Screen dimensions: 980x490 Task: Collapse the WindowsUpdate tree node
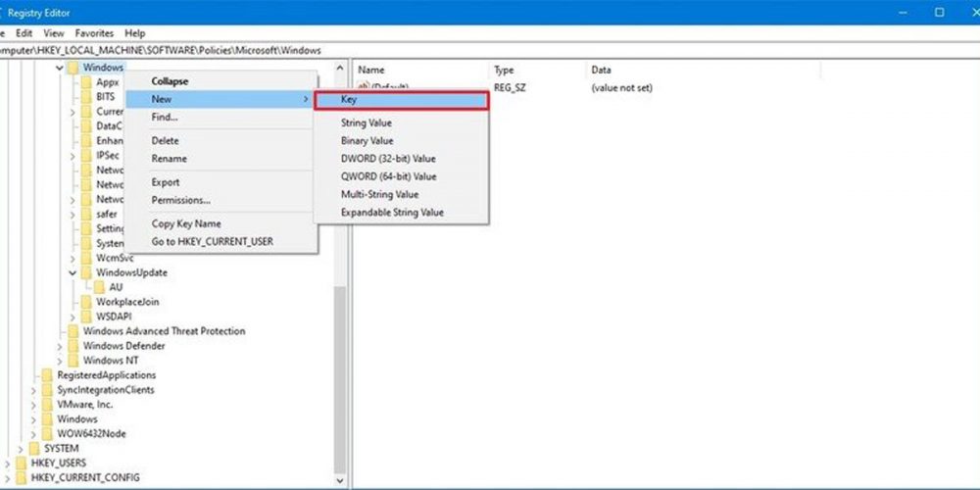tap(73, 272)
